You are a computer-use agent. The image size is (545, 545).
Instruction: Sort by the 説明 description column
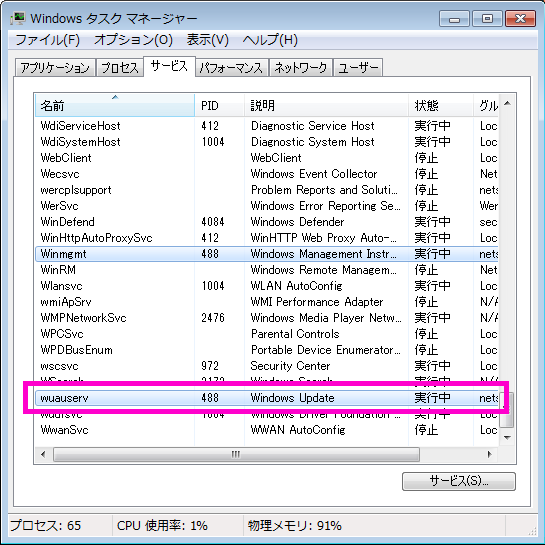coord(326,105)
